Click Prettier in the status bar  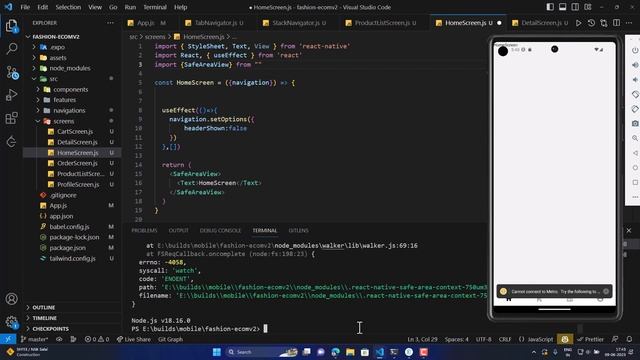tap(590, 339)
